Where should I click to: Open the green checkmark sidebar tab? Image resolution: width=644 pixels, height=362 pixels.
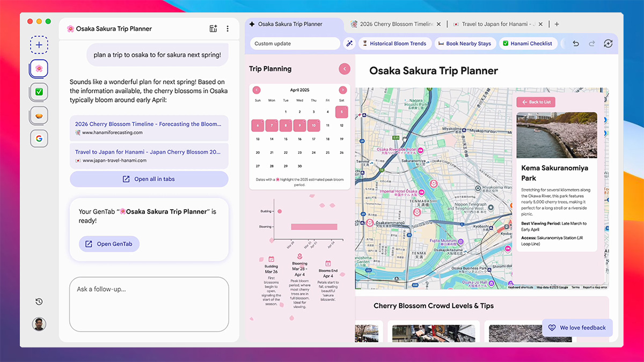[x=39, y=92]
